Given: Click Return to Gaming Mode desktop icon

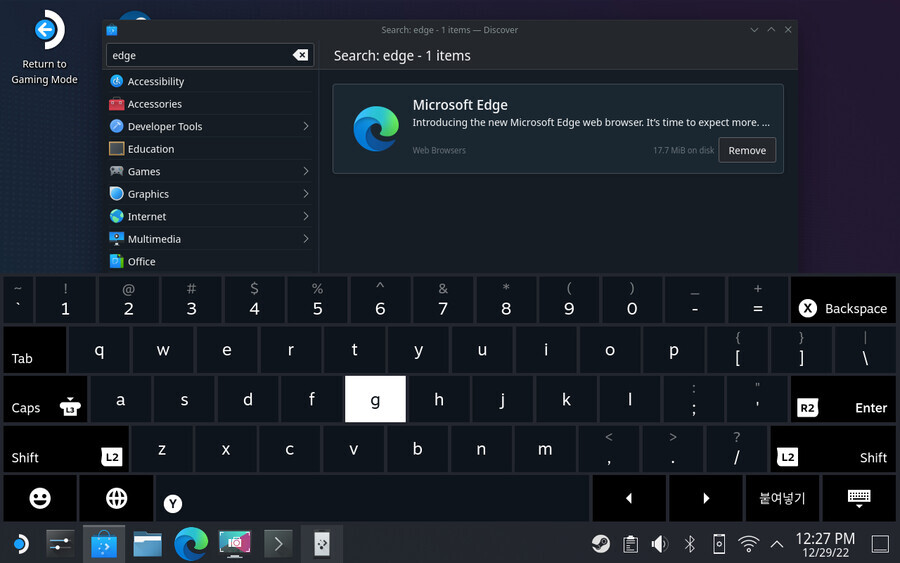Looking at the screenshot, I should (x=45, y=47).
